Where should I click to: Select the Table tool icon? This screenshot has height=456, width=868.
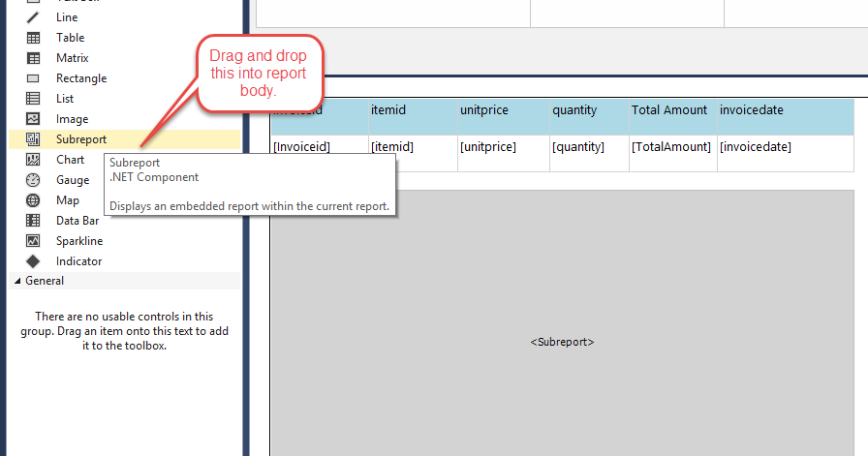pyautogui.click(x=33, y=38)
